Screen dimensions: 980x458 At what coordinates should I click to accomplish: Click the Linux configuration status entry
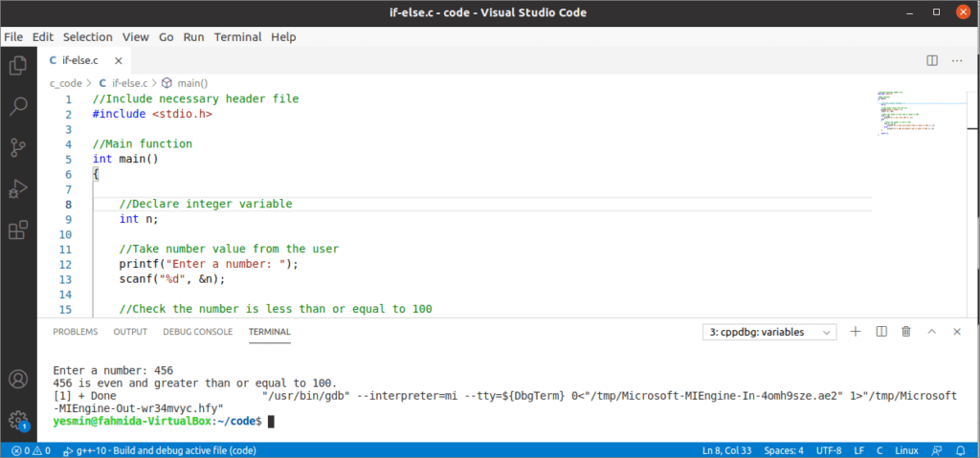pyautogui.click(x=906, y=450)
